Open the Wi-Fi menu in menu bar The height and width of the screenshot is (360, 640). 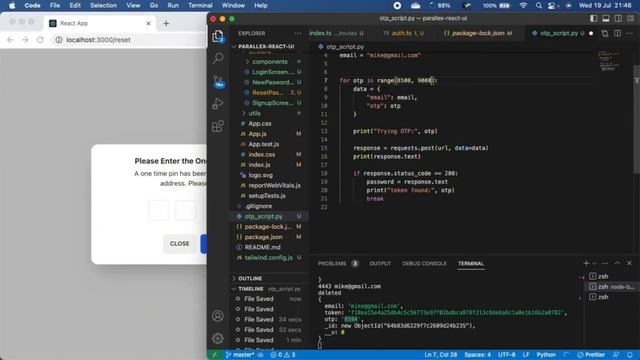tap(523, 6)
